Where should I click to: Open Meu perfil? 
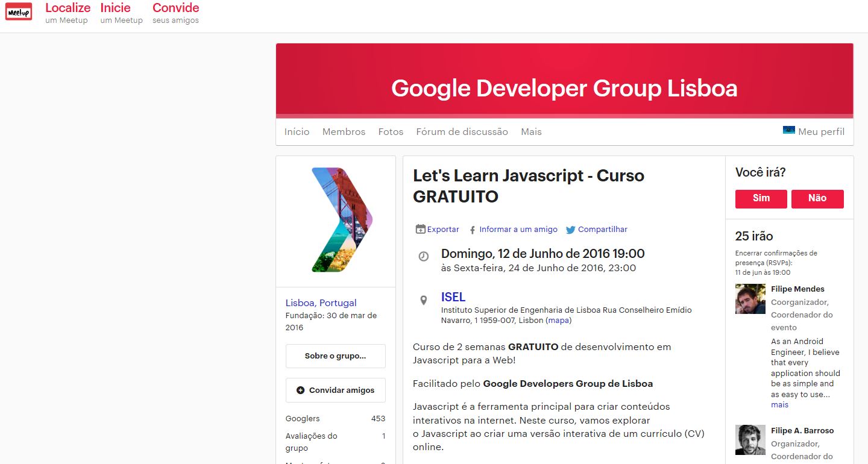[x=821, y=131]
